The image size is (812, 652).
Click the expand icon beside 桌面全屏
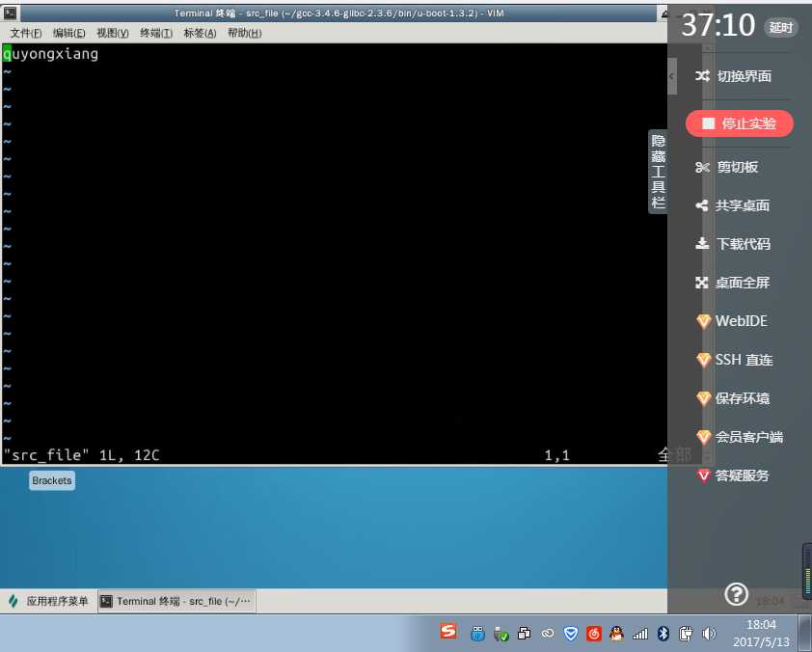[702, 283]
